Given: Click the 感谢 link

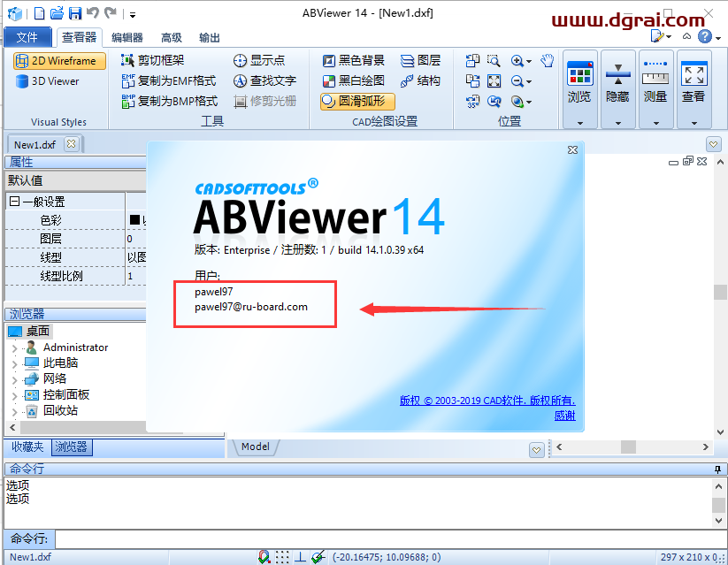Looking at the screenshot, I should click(x=564, y=414).
